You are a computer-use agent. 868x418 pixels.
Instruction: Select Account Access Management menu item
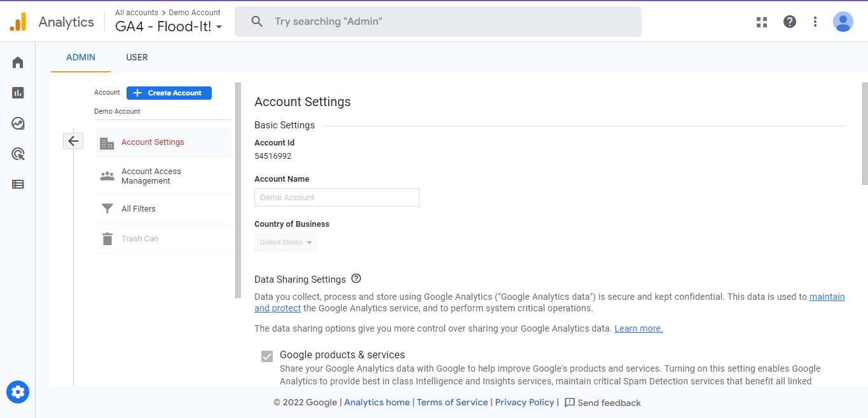pos(163,176)
